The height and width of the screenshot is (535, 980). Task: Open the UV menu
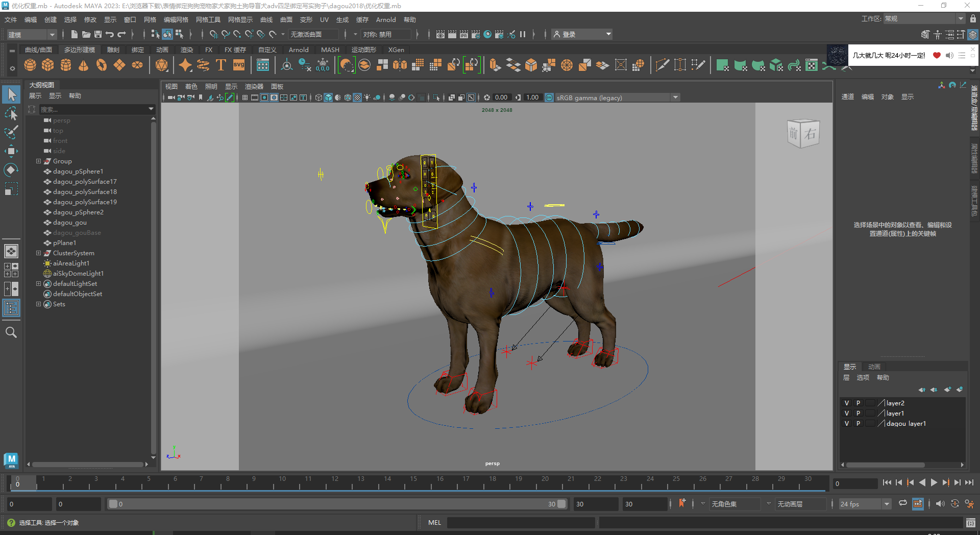(324, 20)
